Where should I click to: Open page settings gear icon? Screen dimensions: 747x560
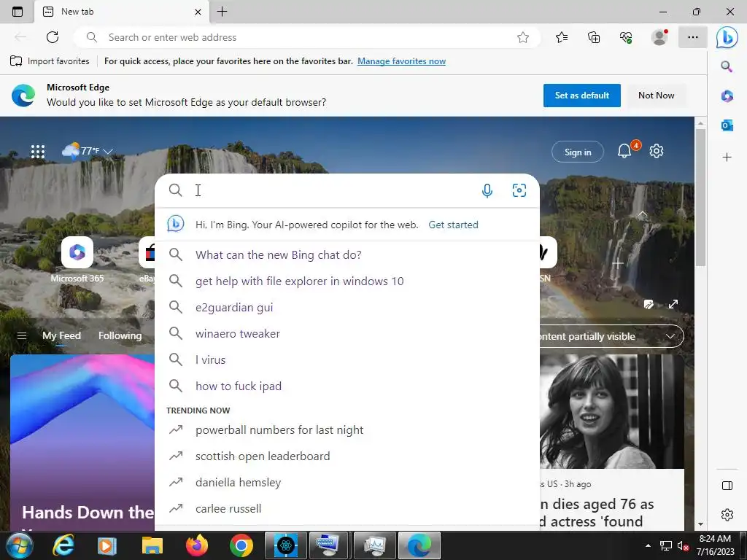pyautogui.click(x=657, y=151)
